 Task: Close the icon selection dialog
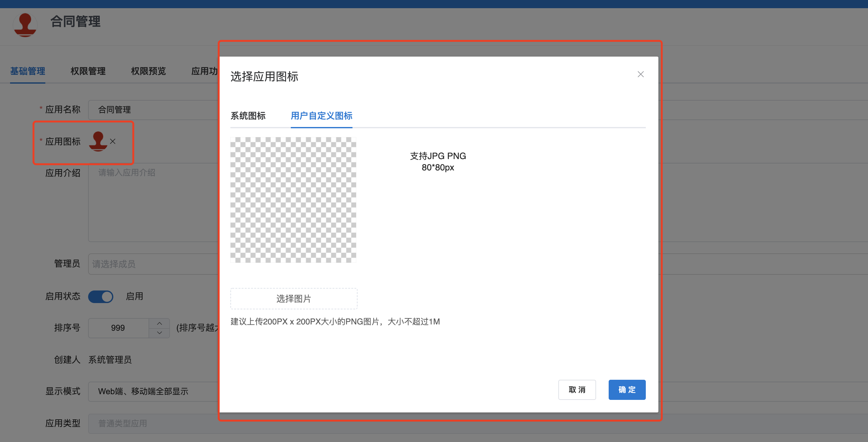640,75
